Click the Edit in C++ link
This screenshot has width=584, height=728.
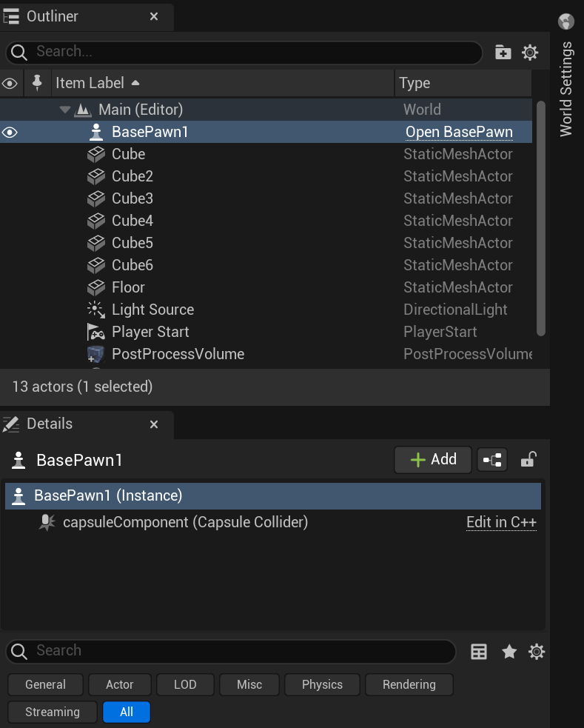pos(501,522)
